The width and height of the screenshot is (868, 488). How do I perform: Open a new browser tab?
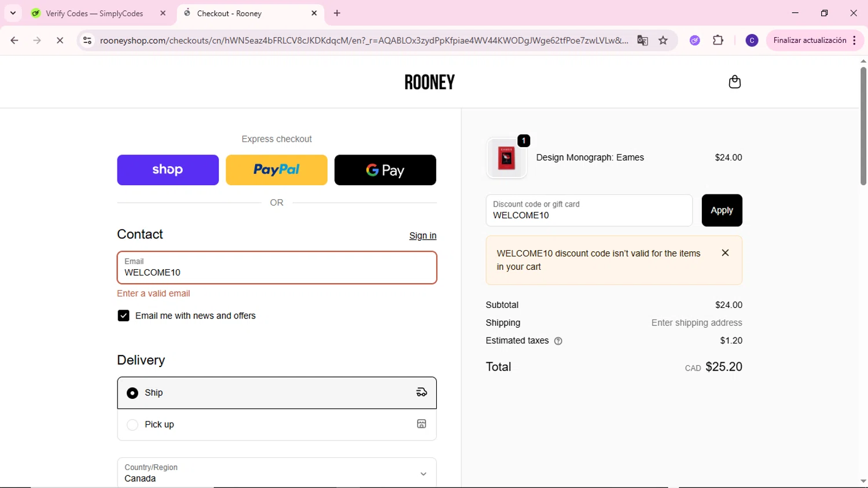tap(337, 13)
